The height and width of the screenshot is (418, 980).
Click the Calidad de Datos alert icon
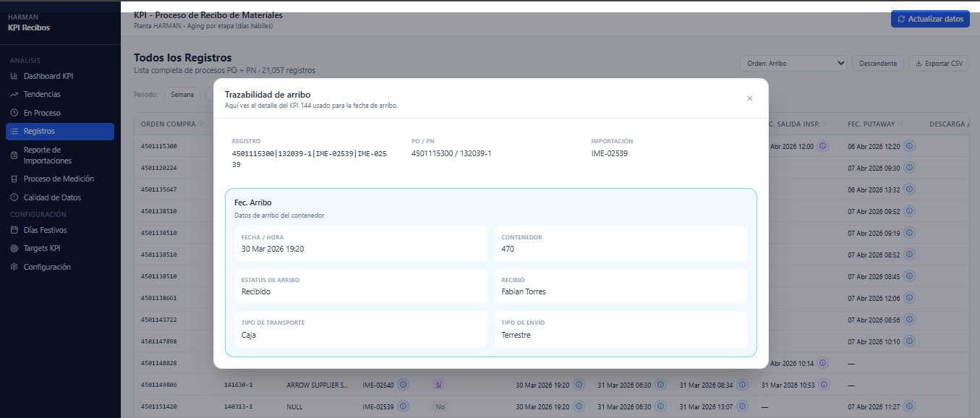(14, 197)
